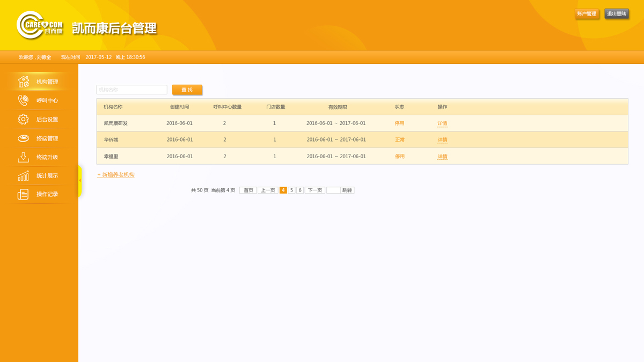Click the 华侨城 institution name
This screenshot has width=644, height=362.
(111, 140)
